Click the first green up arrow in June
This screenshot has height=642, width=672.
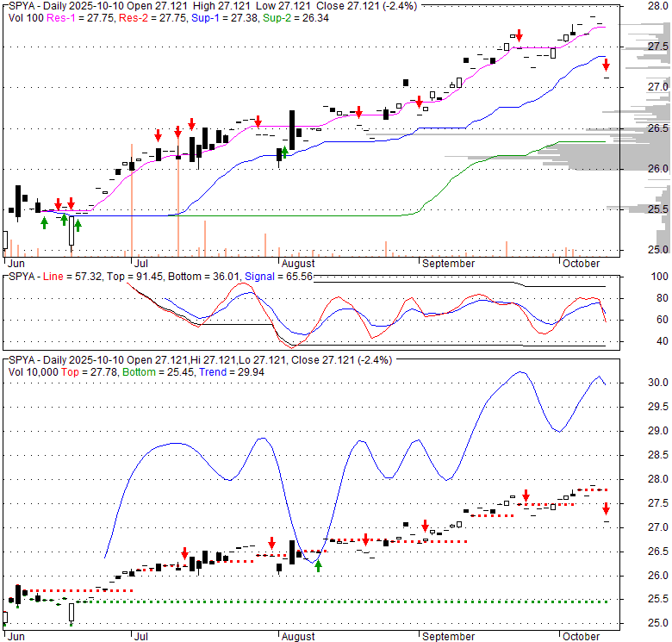(44, 223)
